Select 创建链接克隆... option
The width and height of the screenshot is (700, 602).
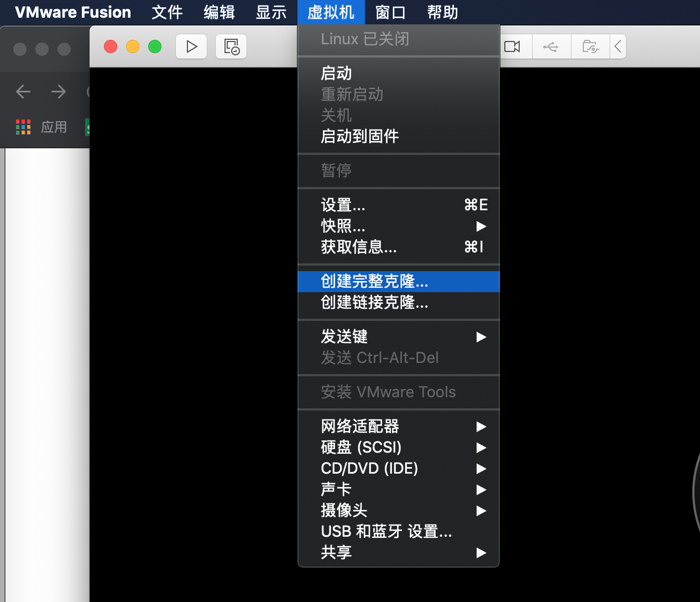(399, 302)
